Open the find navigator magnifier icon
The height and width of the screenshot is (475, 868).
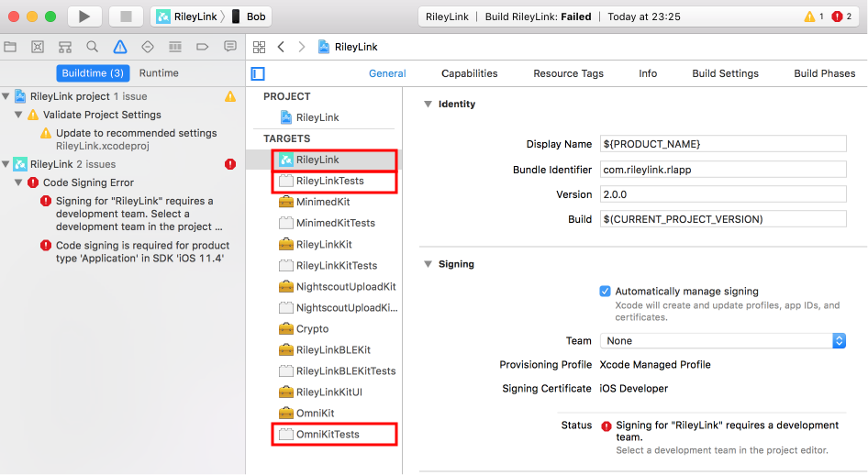coord(93,47)
